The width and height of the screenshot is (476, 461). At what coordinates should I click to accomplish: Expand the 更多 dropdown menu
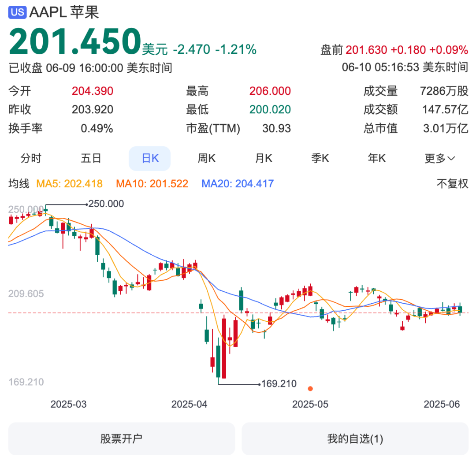[x=440, y=159]
